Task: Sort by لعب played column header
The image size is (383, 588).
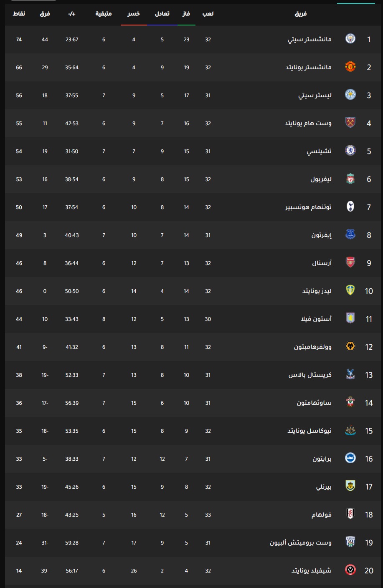Action: (x=208, y=14)
